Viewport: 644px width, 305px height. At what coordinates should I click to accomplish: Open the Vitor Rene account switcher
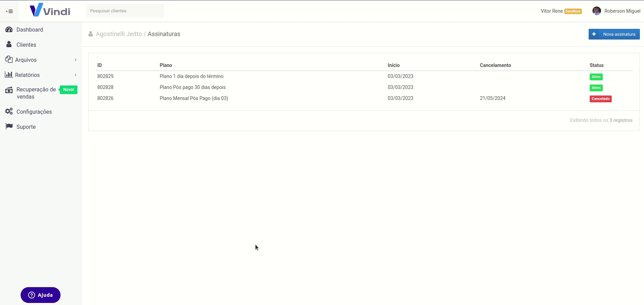coord(552,11)
